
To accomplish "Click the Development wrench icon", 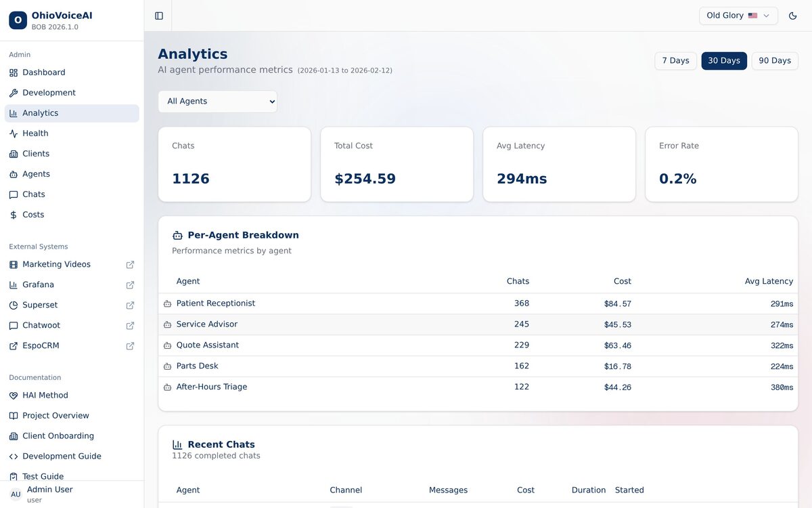I will pos(14,93).
